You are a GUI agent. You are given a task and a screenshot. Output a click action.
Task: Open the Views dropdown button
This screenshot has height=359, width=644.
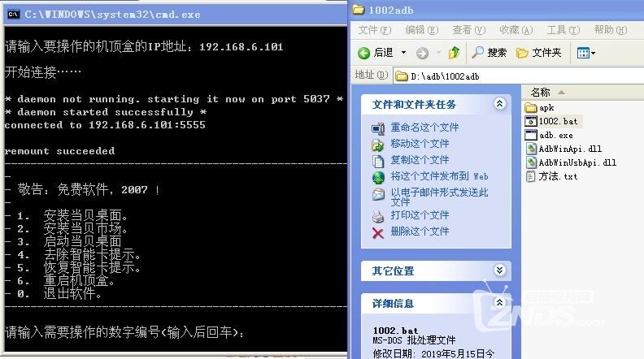click(x=586, y=53)
